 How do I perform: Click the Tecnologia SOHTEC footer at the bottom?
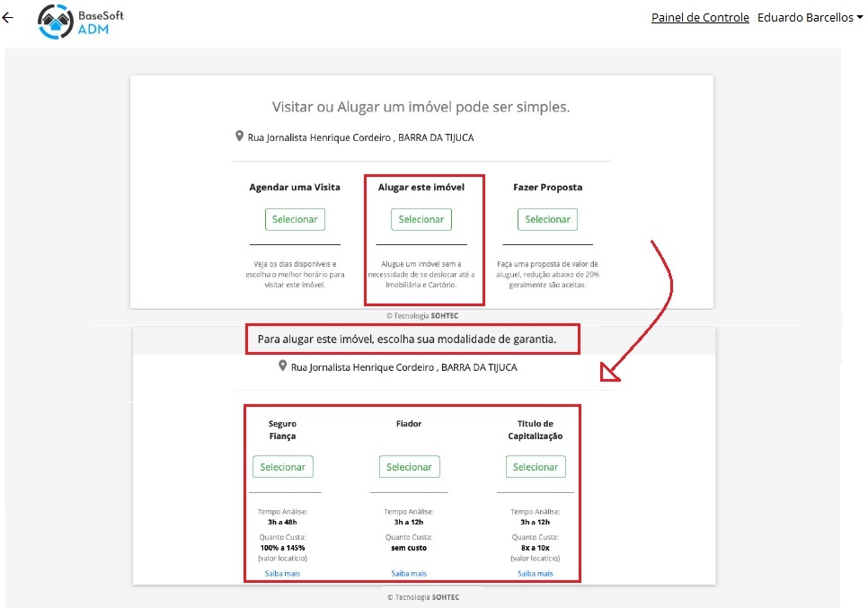pos(422,596)
